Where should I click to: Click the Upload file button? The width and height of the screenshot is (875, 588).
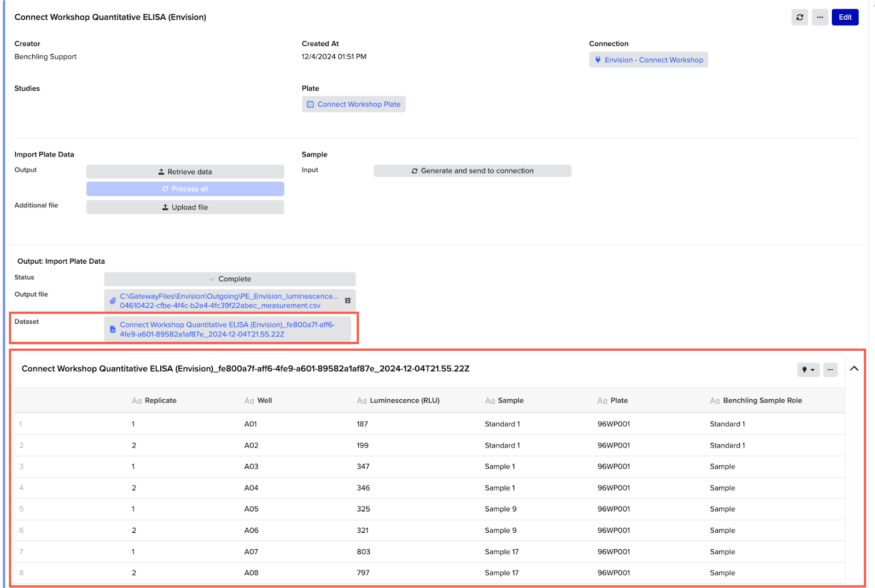point(185,207)
